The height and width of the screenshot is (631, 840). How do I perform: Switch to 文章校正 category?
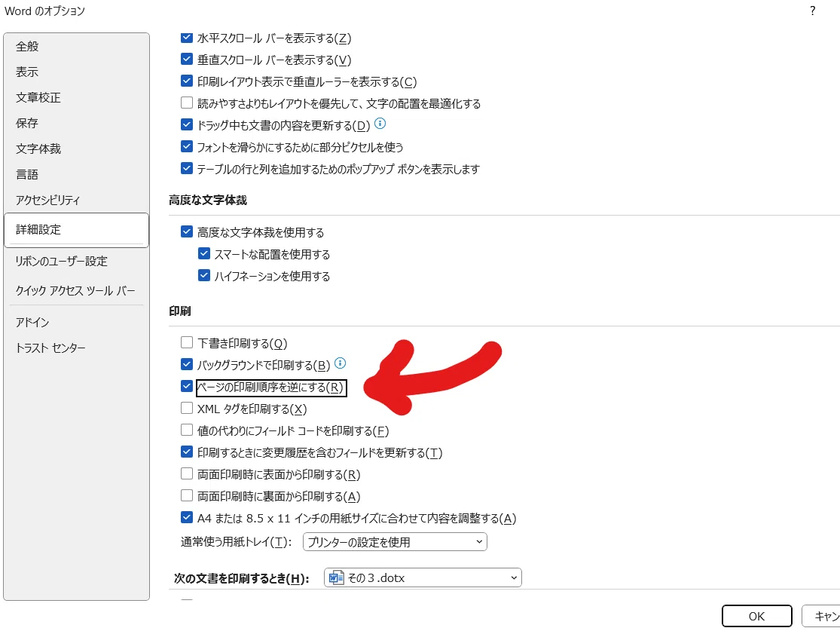pos(76,97)
